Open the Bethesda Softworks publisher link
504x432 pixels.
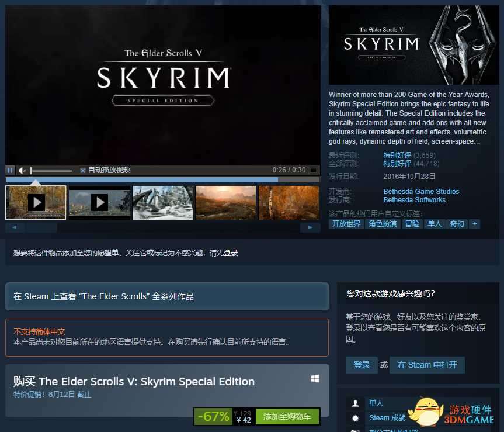(414, 200)
